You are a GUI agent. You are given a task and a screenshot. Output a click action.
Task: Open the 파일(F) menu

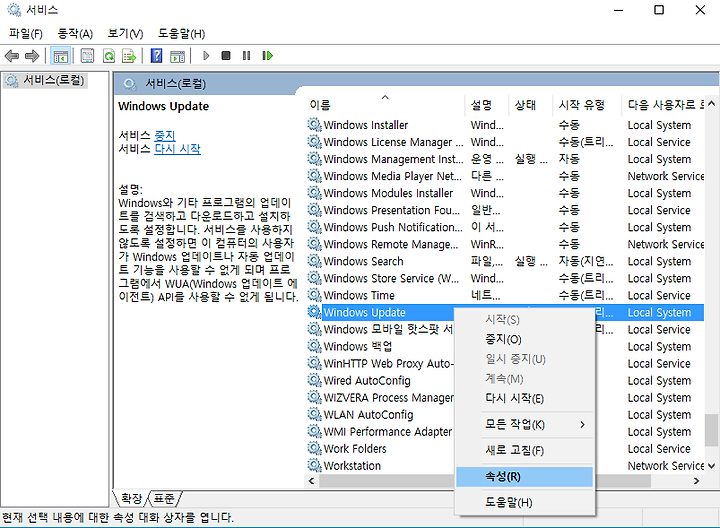26,34
